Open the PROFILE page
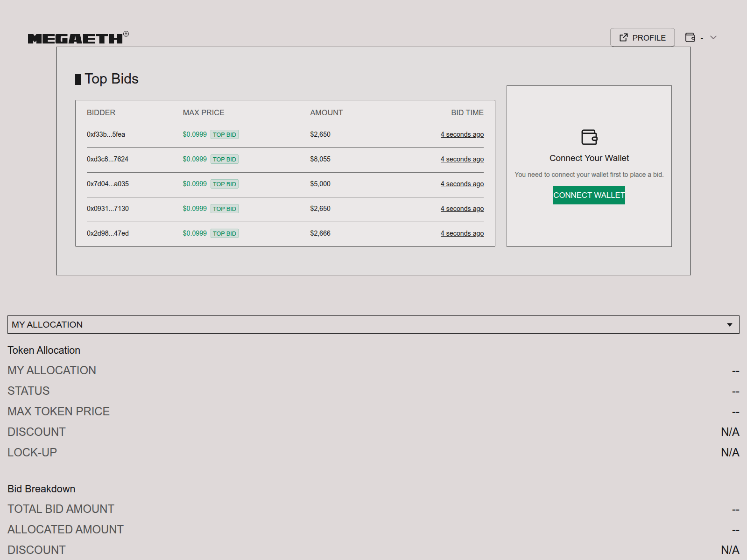This screenshot has height=560, width=747. coord(642,37)
